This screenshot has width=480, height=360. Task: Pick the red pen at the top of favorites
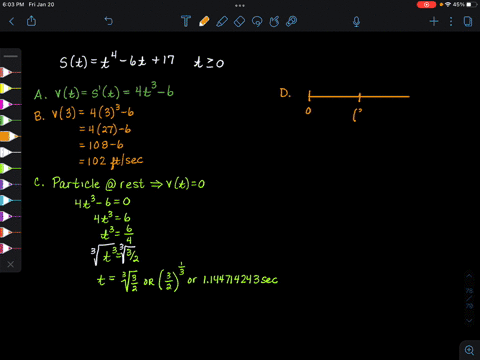click(10, 72)
